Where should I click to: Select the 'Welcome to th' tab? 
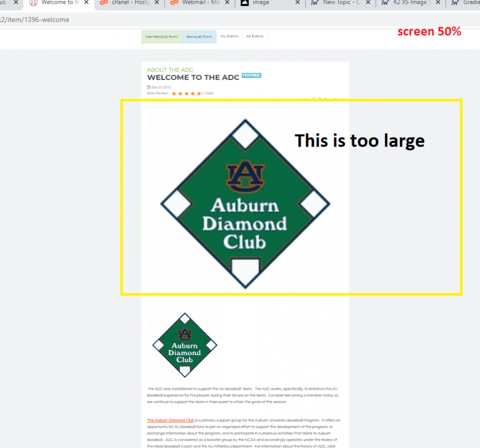coord(59,3)
